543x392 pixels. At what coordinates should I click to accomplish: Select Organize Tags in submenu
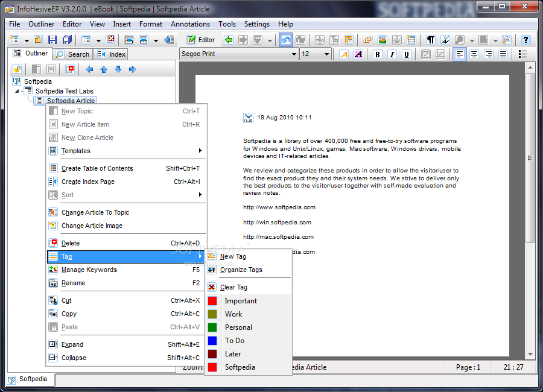pos(249,270)
